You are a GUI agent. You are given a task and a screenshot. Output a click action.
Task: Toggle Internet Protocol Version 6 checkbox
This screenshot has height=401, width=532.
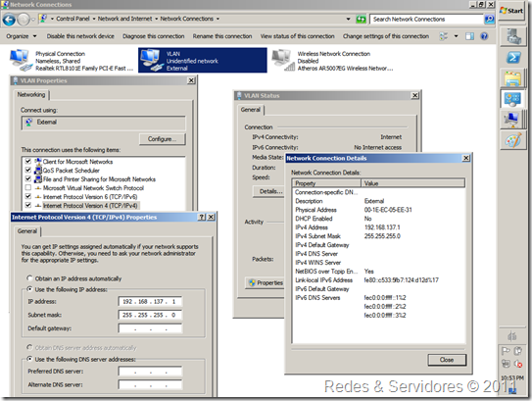(28, 196)
